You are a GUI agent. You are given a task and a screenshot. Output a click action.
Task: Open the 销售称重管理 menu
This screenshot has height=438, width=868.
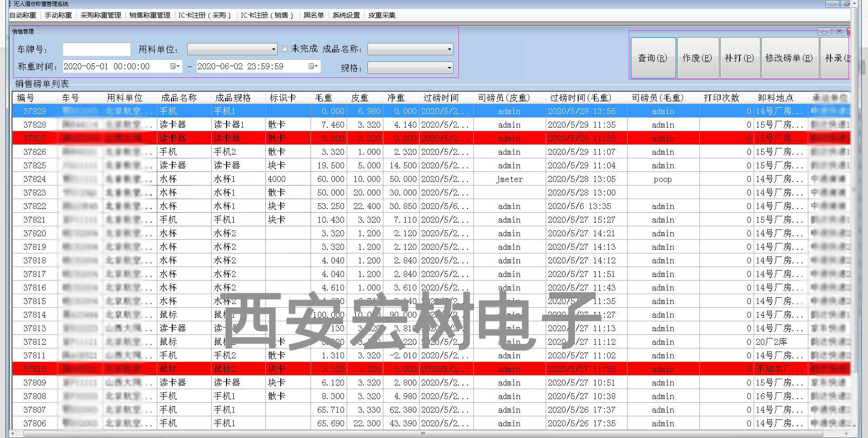point(150,15)
